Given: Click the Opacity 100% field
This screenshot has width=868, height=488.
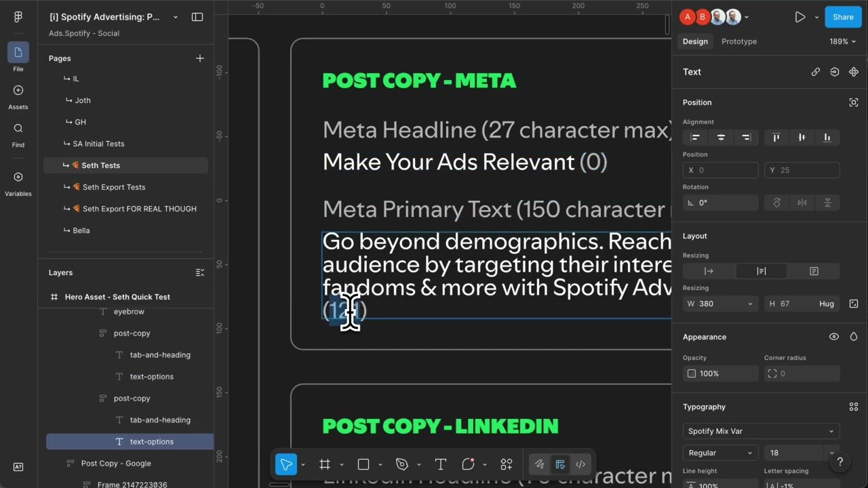Looking at the screenshot, I should point(720,373).
